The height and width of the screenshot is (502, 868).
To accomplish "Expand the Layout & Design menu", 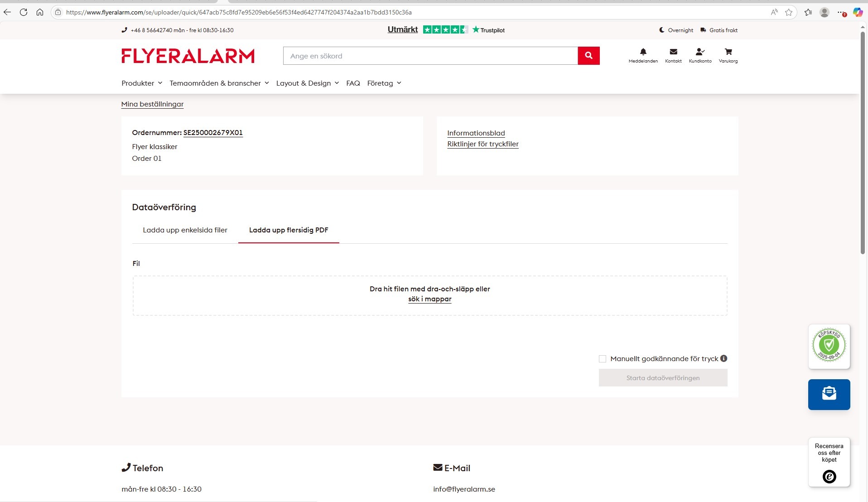I will [x=307, y=83].
